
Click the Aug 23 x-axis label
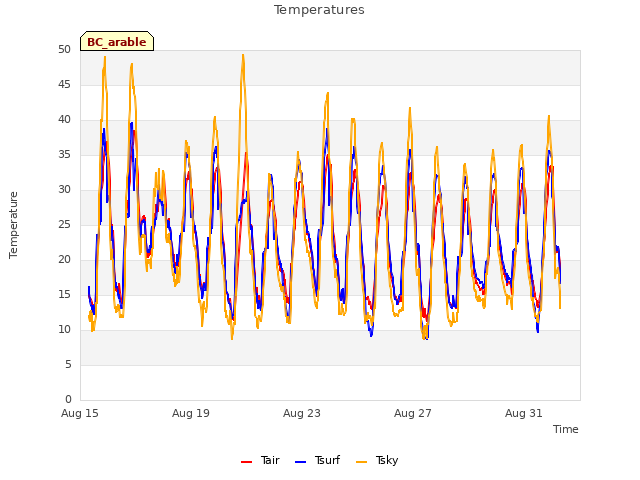(x=302, y=413)
